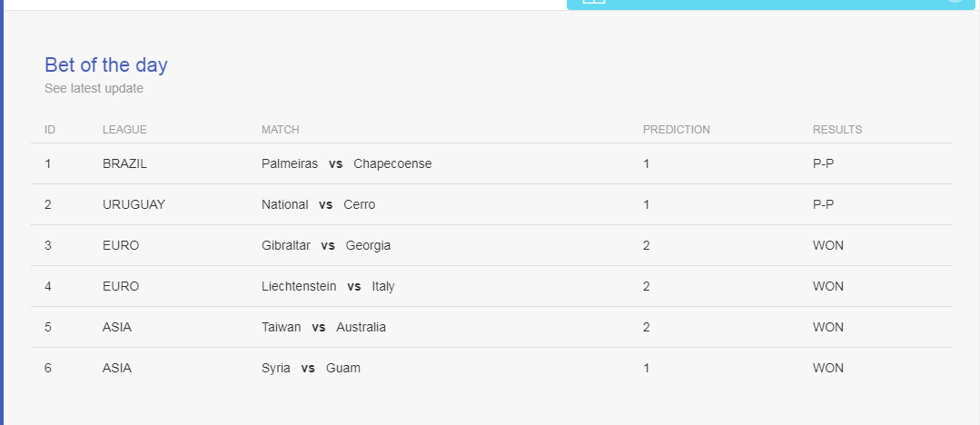Screen dimensions: 980x425
Task: Select the Palmeiras vs Chapecoense match row
Action: click(x=491, y=163)
